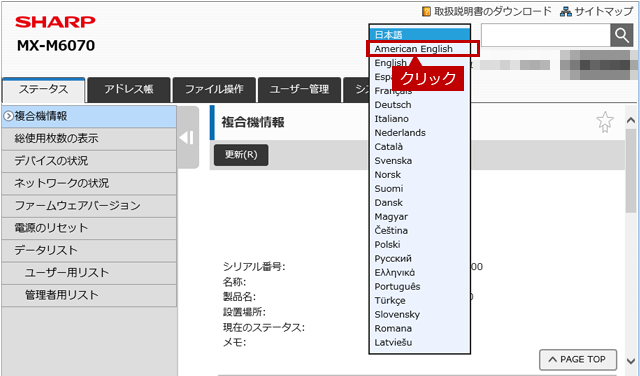Click the search magnifier icon

[x=622, y=36]
